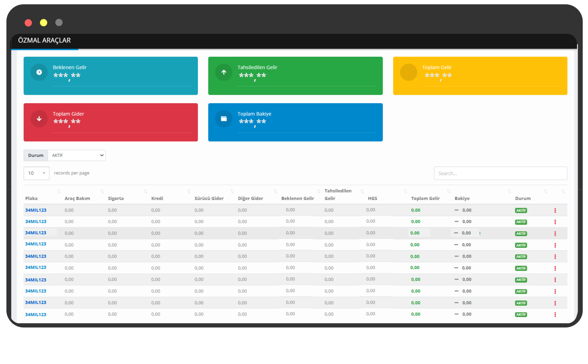Screen dimensions: 588x364
Task: Click the AKTİF badge in the first row
Action: click(x=521, y=210)
